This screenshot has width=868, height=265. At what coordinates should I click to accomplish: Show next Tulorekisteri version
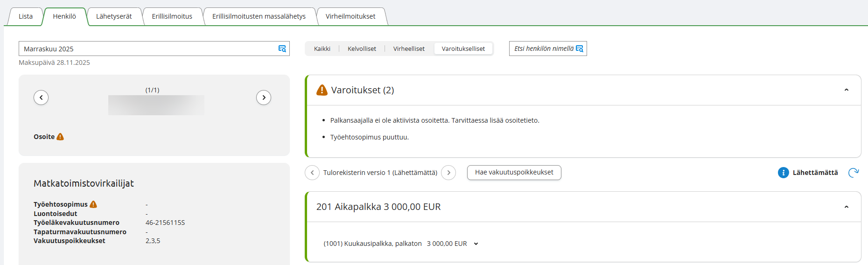[x=448, y=173]
